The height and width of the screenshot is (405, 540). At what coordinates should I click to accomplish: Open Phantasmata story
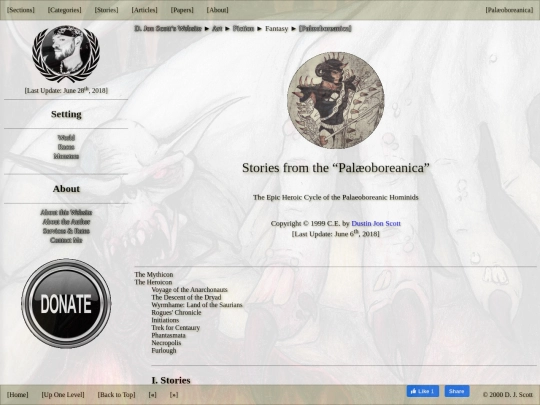168,335
